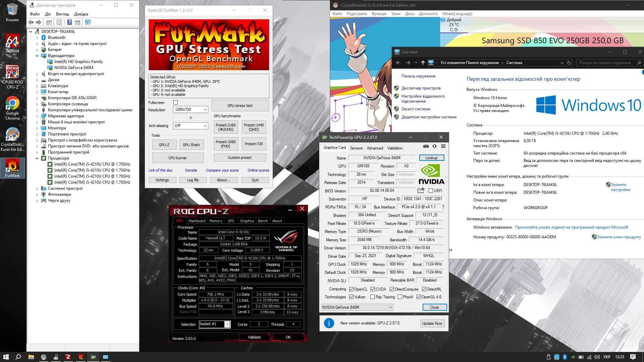Click the forward arrow in Device Manager toolbar
The width and height of the screenshot is (644, 362).
coord(39,22)
